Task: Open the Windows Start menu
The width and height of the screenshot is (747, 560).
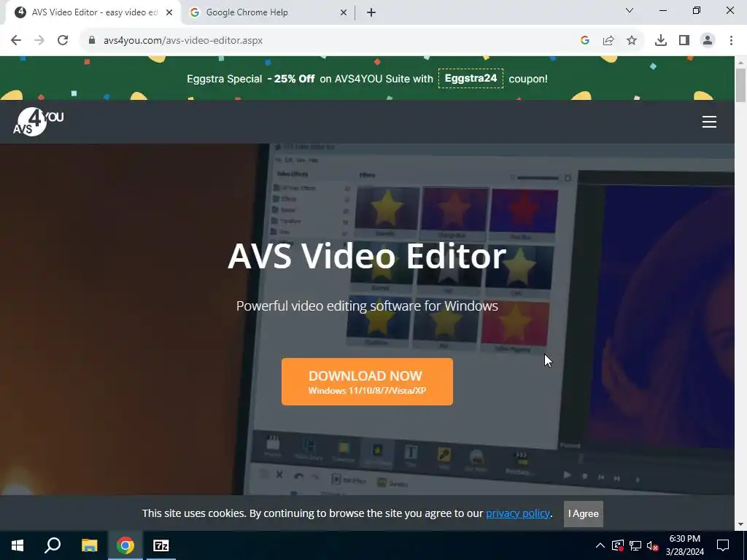Action: click(18, 545)
